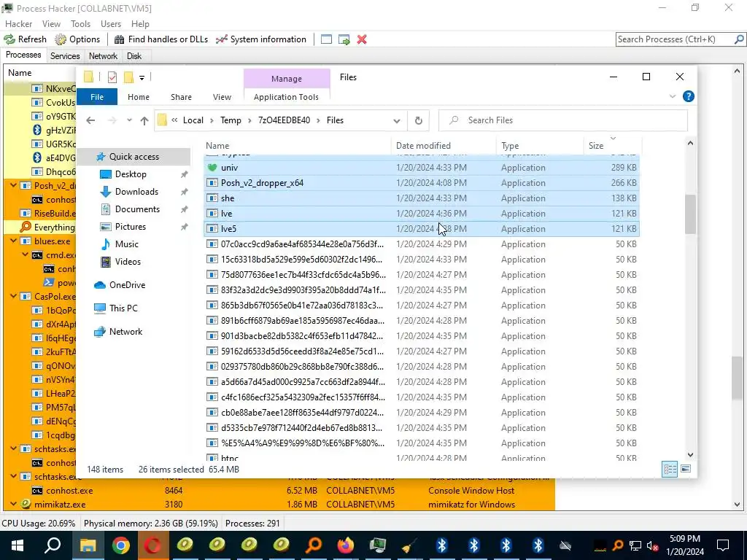
Task: Click the Explorer Back arrow
Action: [90, 120]
